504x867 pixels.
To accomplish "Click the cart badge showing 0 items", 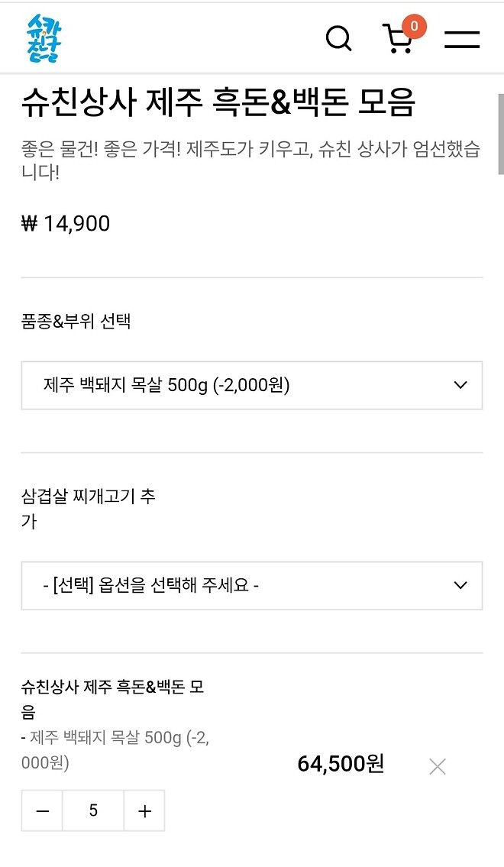I will coord(414,25).
